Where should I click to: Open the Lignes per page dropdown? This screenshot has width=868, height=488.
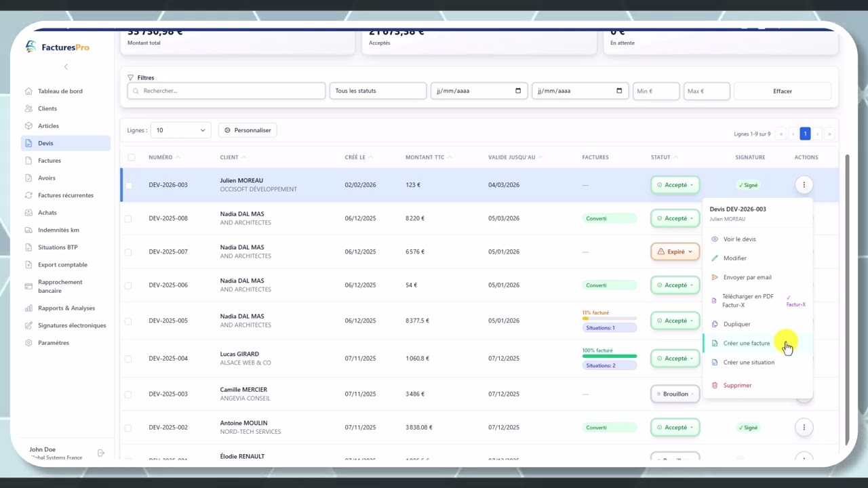tap(180, 130)
